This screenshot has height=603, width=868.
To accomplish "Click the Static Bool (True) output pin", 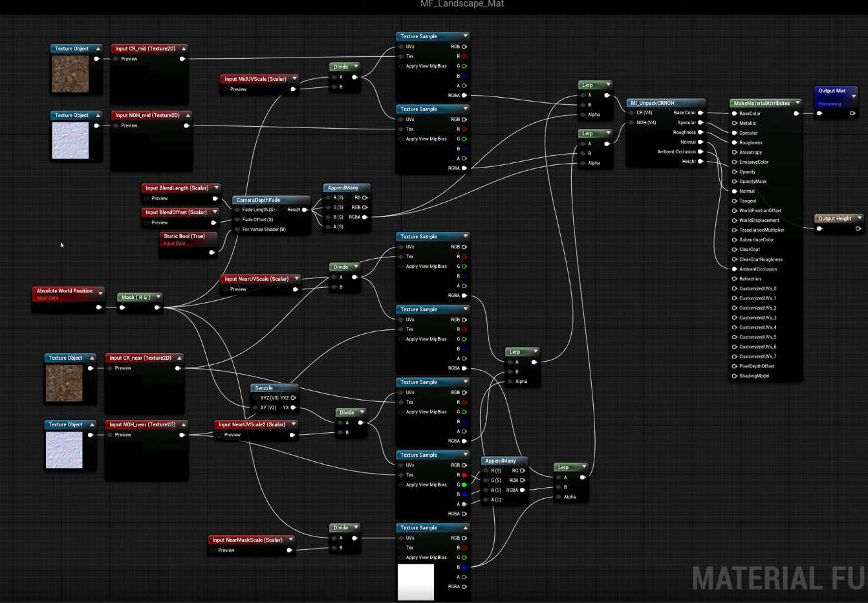I will (x=212, y=252).
